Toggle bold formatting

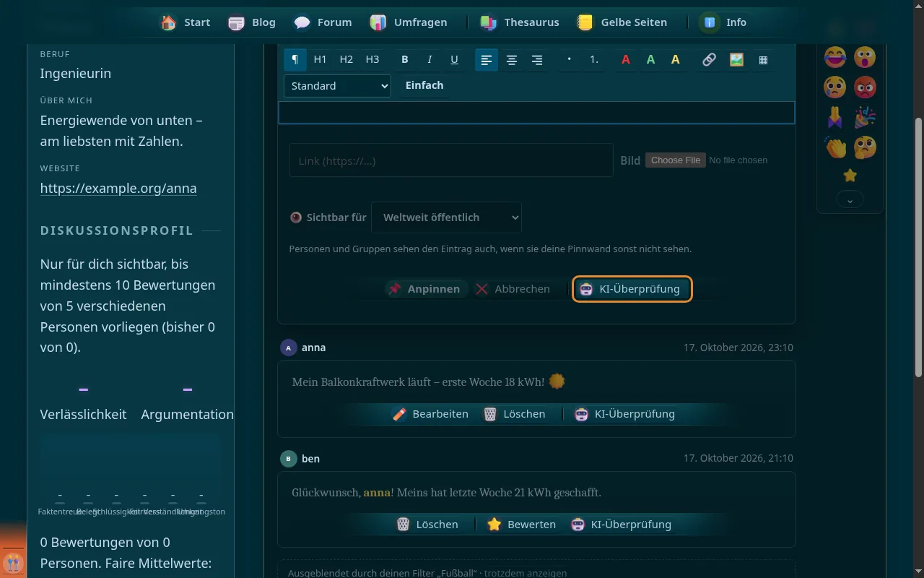click(405, 60)
